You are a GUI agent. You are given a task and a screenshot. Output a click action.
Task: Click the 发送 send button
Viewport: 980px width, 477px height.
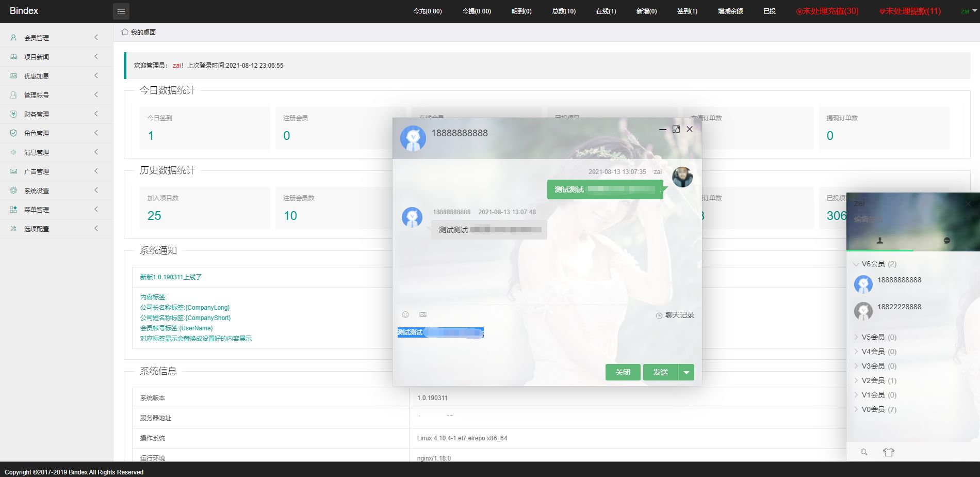point(661,372)
